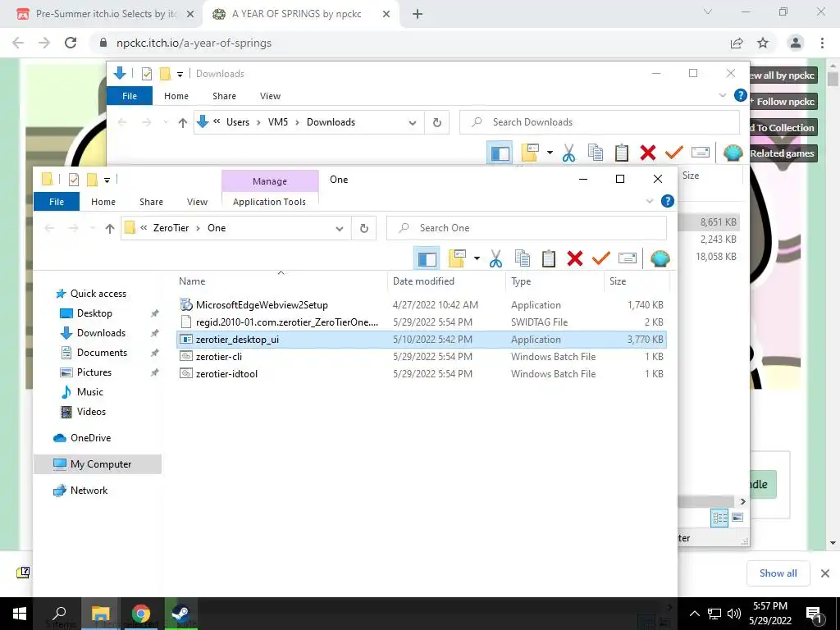Open the Windows Start menu
The width and height of the screenshot is (840, 630).
coord(20,614)
